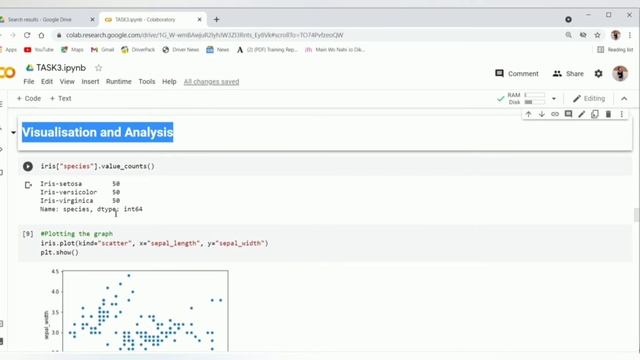Add a new Text cell
Screen dimensions: 640x360
(x=60, y=98)
